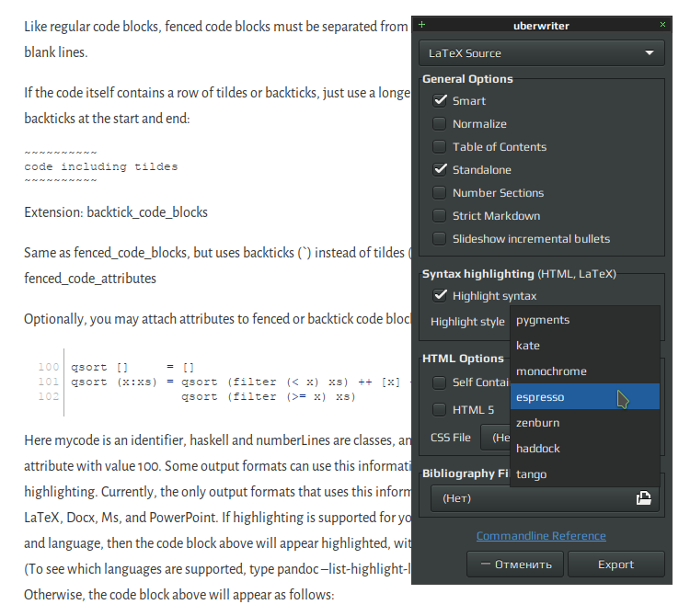The width and height of the screenshot is (690, 616).
Task: Click line number 101 in code block
Action: [x=49, y=382]
